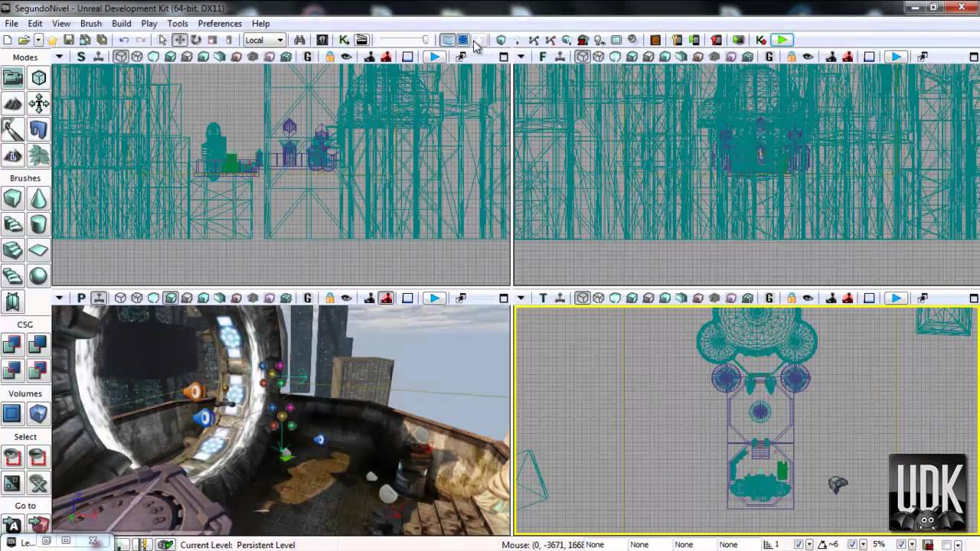Click CSG Subtract icon
The height and width of the screenshot is (551, 980).
pos(38,345)
